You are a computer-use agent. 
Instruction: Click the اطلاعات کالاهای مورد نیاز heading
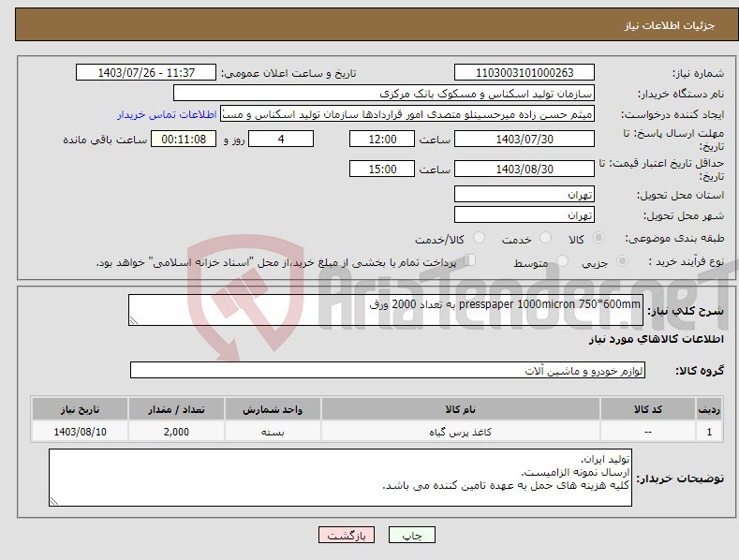click(x=656, y=339)
